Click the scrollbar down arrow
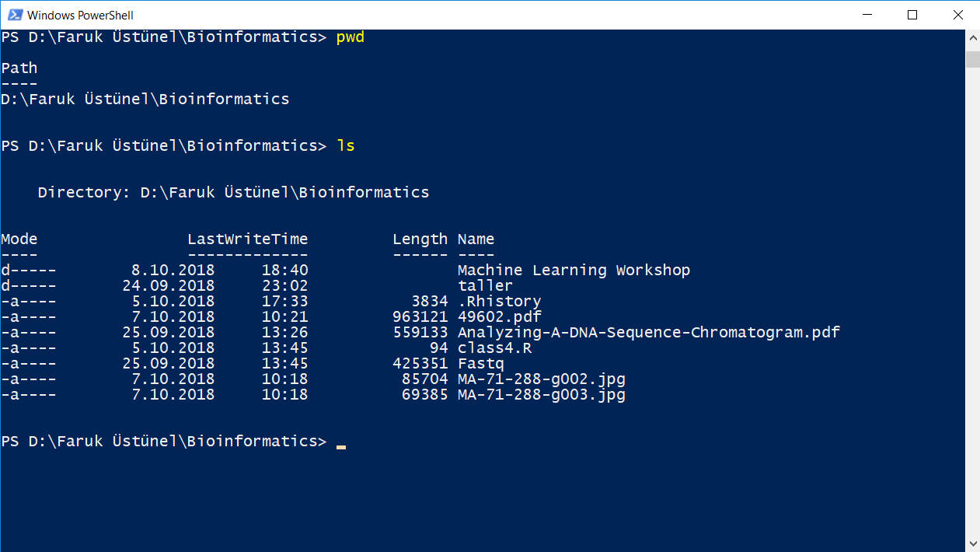Screen dimensions: 980x552 (972, 543)
